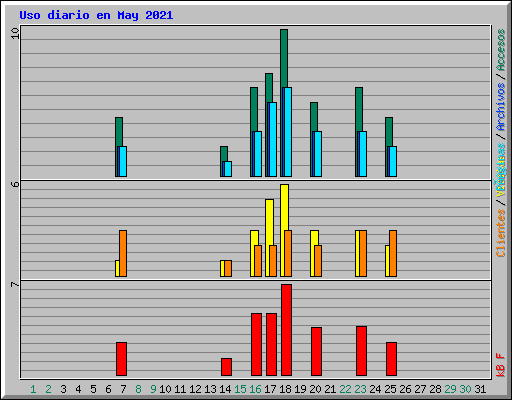Click the green Accesos bar for day 20
Image resolution: width=512 pixels, height=400 pixels.
pos(314,117)
